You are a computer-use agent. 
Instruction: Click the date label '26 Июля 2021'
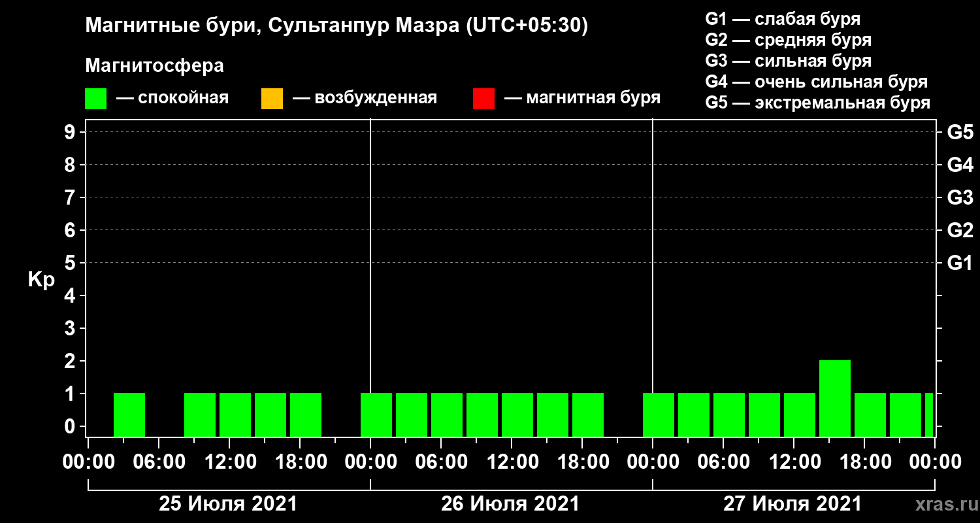[510, 504]
